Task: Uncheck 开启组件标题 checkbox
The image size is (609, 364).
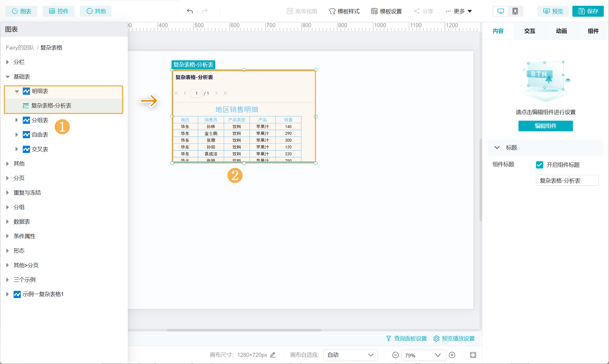Action: (540, 165)
